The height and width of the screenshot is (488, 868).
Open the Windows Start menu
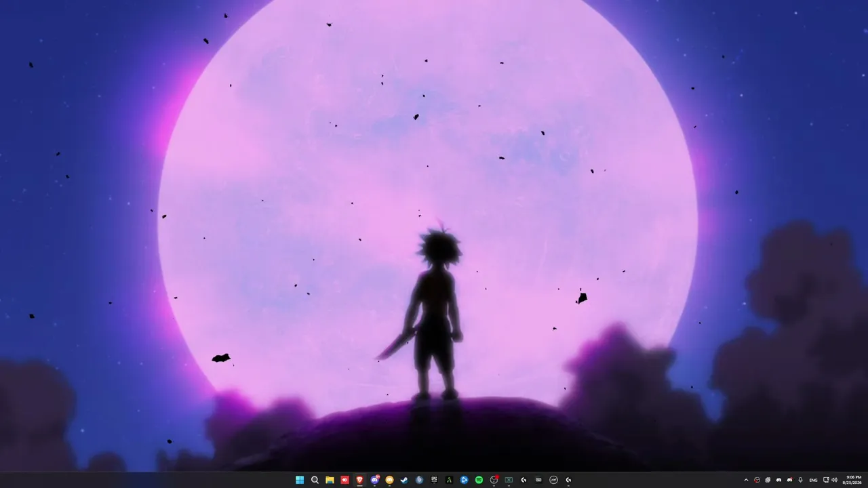point(300,480)
